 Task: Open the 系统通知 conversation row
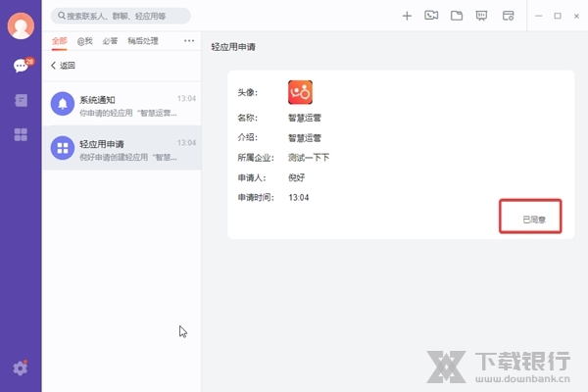point(122,104)
